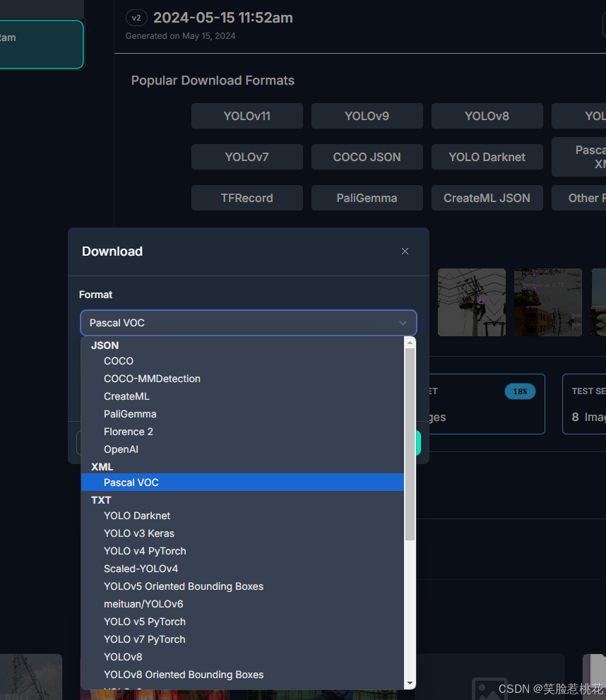This screenshot has height=700, width=606.
Task: Click the v2 version badge
Action: tap(136, 18)
